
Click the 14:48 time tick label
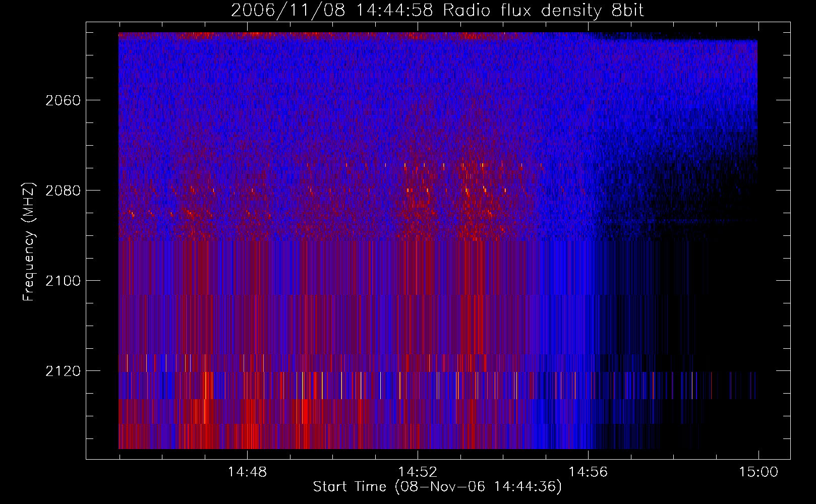(x=247, y=472)
